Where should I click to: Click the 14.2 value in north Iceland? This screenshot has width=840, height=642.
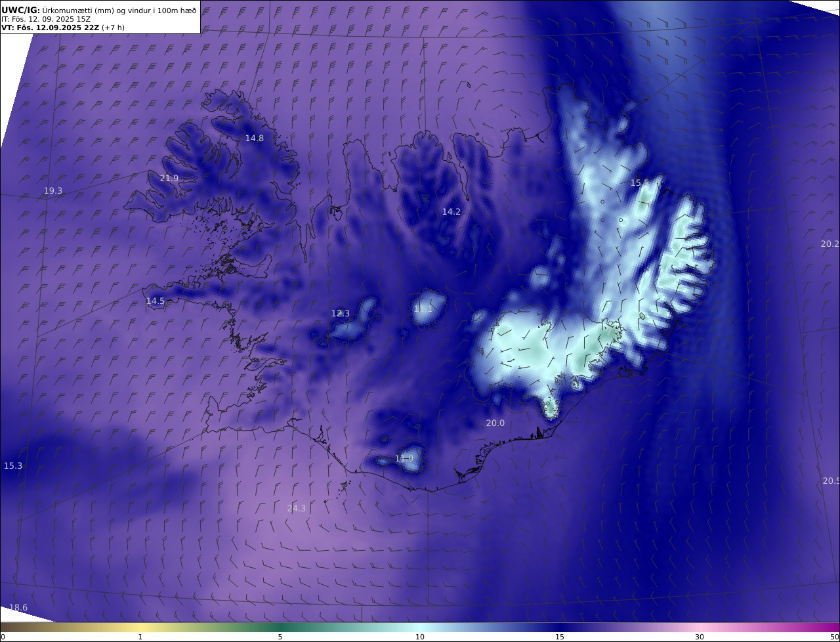451,211
